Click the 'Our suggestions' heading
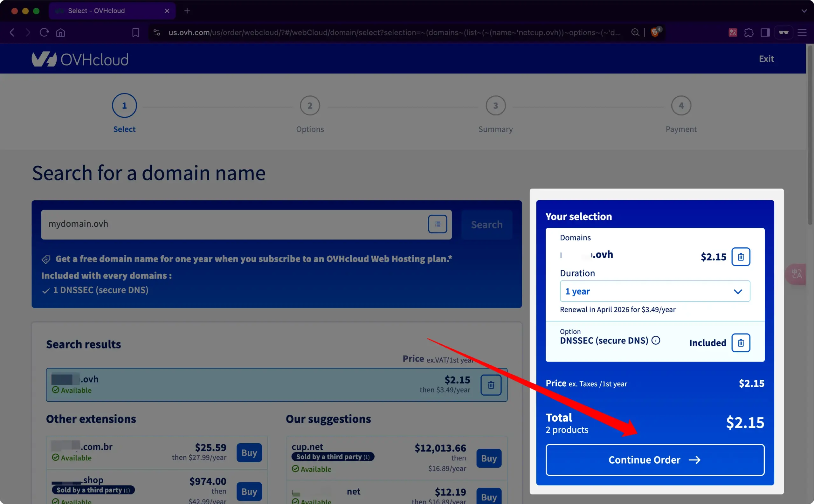The height and width of the screenshot is (504, 814). point(328,419)
